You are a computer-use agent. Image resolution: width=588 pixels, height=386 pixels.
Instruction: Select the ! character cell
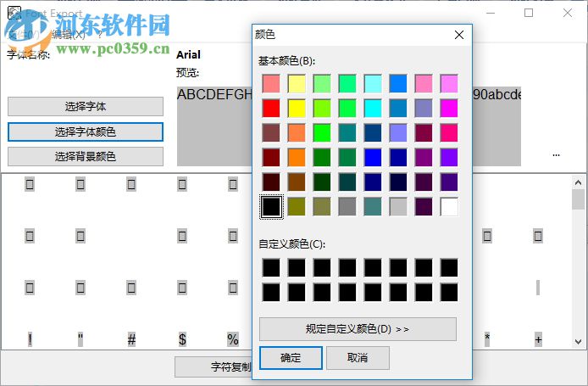point(30,339)
